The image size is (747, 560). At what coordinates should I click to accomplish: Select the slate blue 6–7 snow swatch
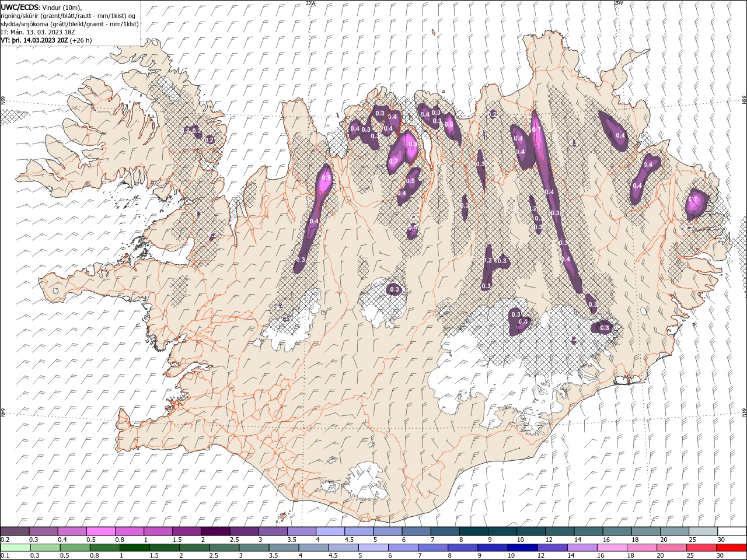point(417,531)
